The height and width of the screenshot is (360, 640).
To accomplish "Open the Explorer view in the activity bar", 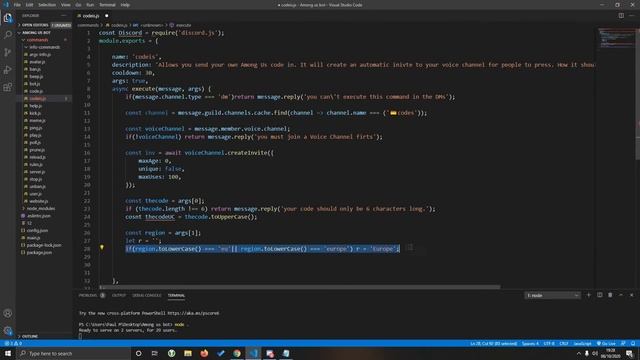I will [x=8, y=18].
